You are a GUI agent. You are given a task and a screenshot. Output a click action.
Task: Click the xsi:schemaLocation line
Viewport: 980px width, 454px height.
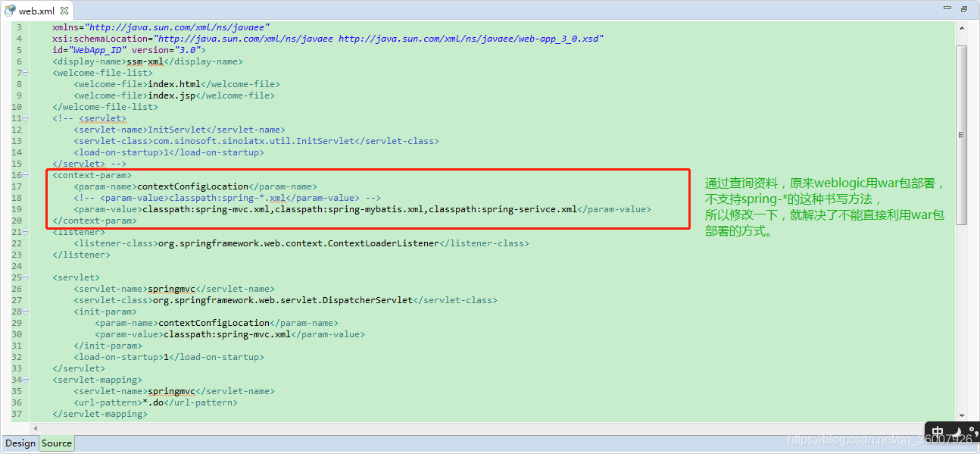coord(328,39)
